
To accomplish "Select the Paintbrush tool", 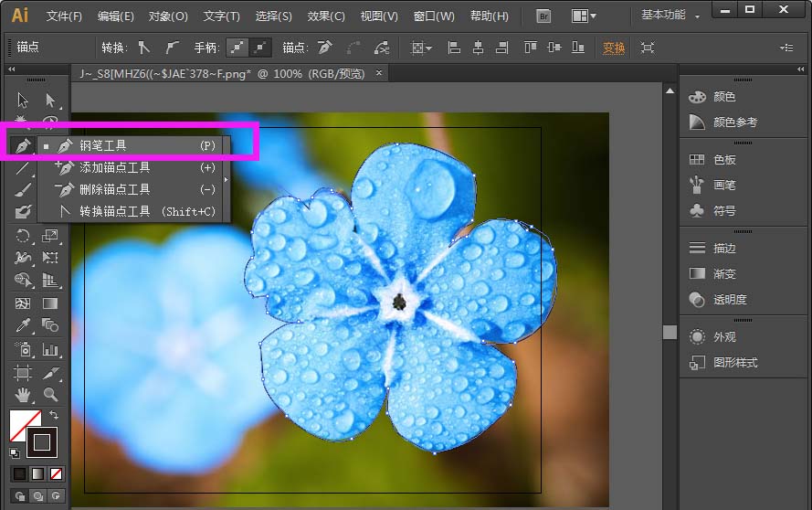I will coord(22,190).
